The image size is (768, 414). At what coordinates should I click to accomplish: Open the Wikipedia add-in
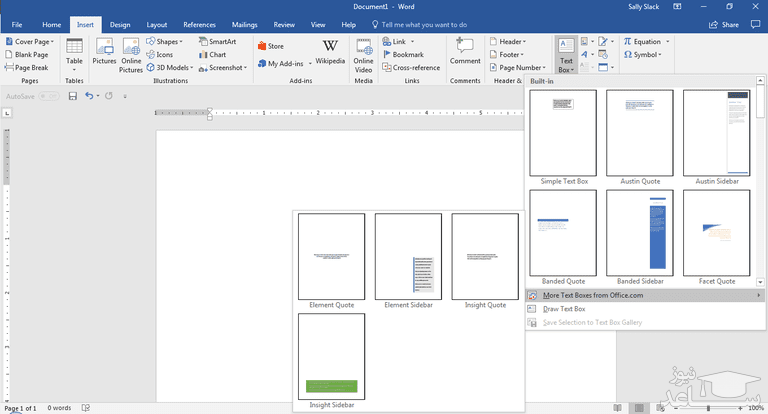click(331, 52)
